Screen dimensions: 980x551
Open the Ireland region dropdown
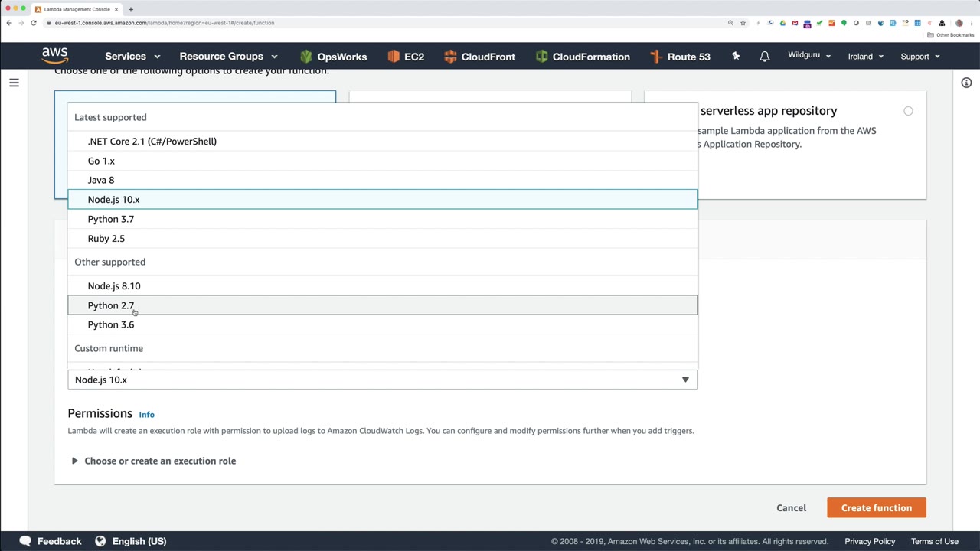(866, 57)
